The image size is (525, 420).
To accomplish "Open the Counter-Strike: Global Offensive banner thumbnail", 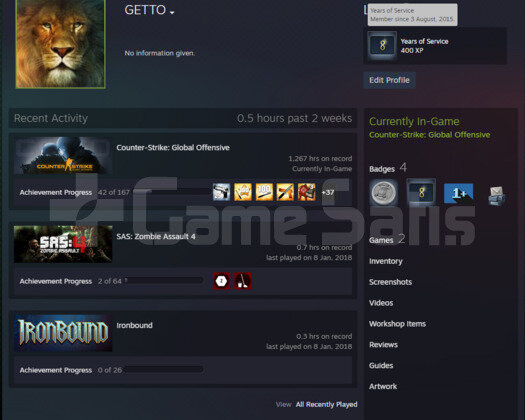I will (63, 155).
